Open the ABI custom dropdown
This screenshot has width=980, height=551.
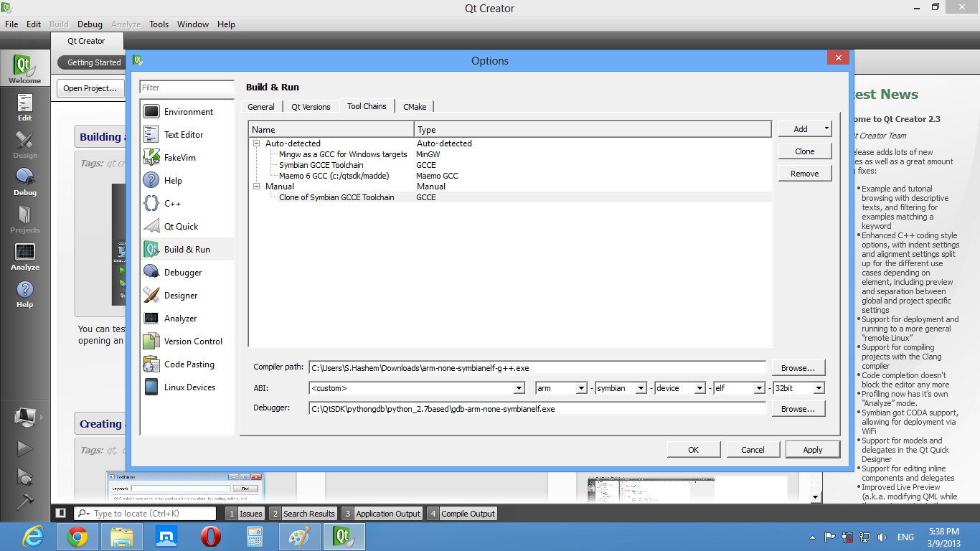[x=417, y=388]
